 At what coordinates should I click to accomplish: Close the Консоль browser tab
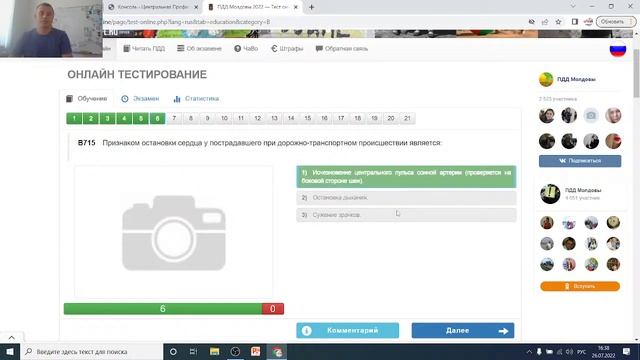(196, 7)
